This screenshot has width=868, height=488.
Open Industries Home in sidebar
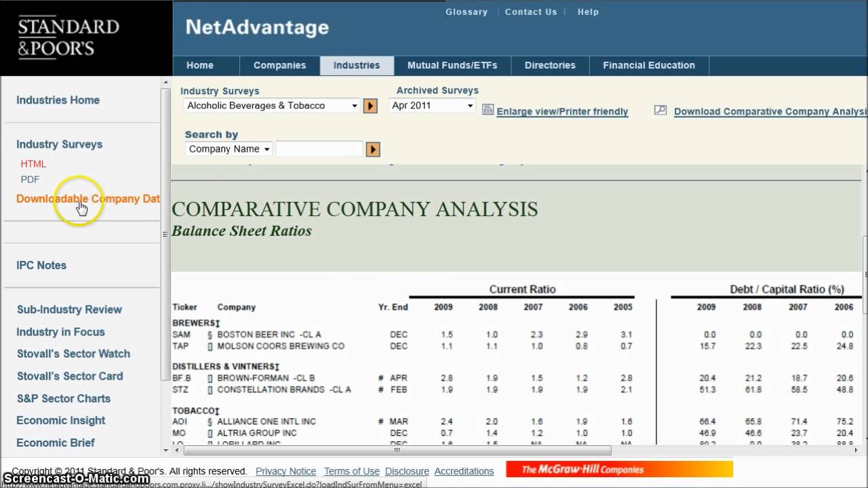[x=58, y=100]
